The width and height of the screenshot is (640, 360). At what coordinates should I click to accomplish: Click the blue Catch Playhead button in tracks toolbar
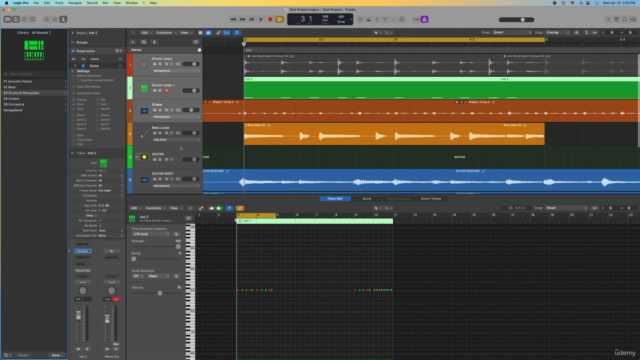click(x=237, y=33)
